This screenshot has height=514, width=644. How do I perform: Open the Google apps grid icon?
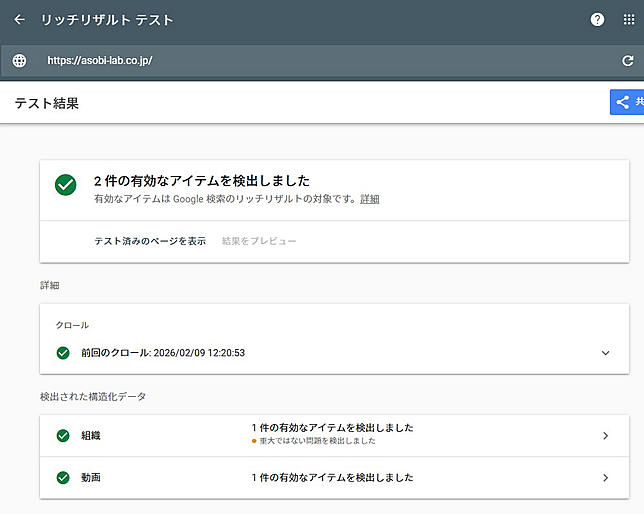629,19
